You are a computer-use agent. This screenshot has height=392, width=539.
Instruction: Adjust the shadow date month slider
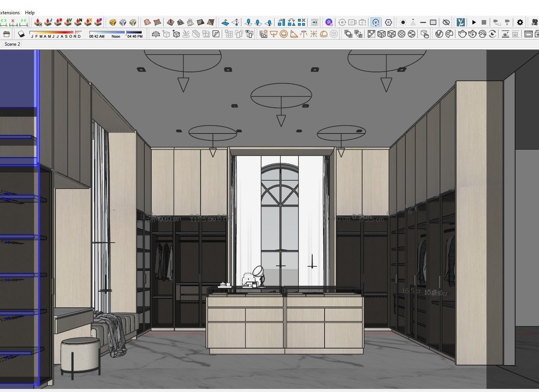56,33
